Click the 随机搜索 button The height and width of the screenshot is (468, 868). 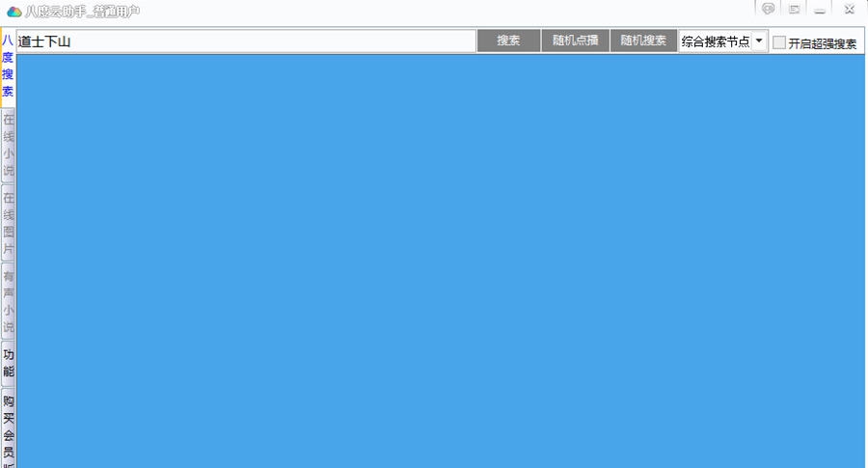[x=643, y=41]
